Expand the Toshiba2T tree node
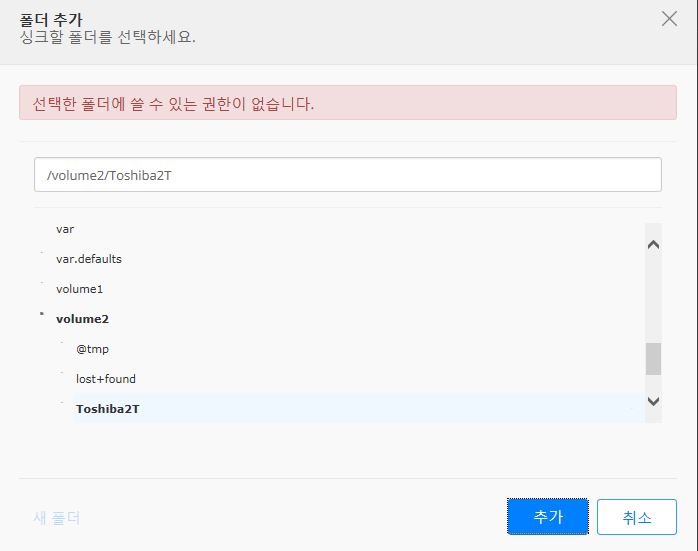The height and width of the screenshot is (551, 698). 61,402
